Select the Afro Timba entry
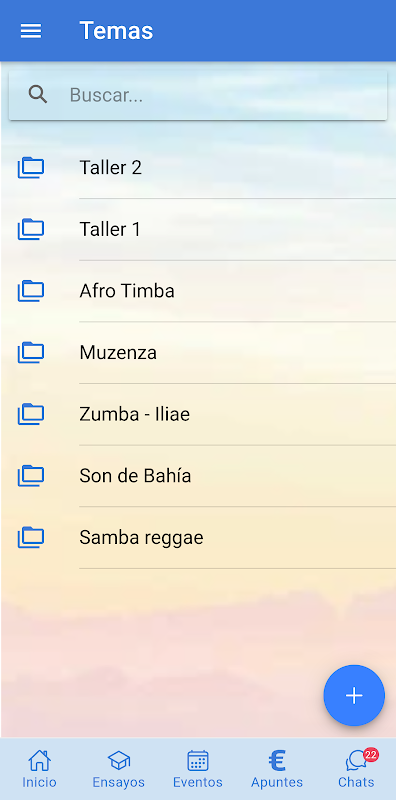The height and width of the screenshot is (800, 396). tap(198, 291)
